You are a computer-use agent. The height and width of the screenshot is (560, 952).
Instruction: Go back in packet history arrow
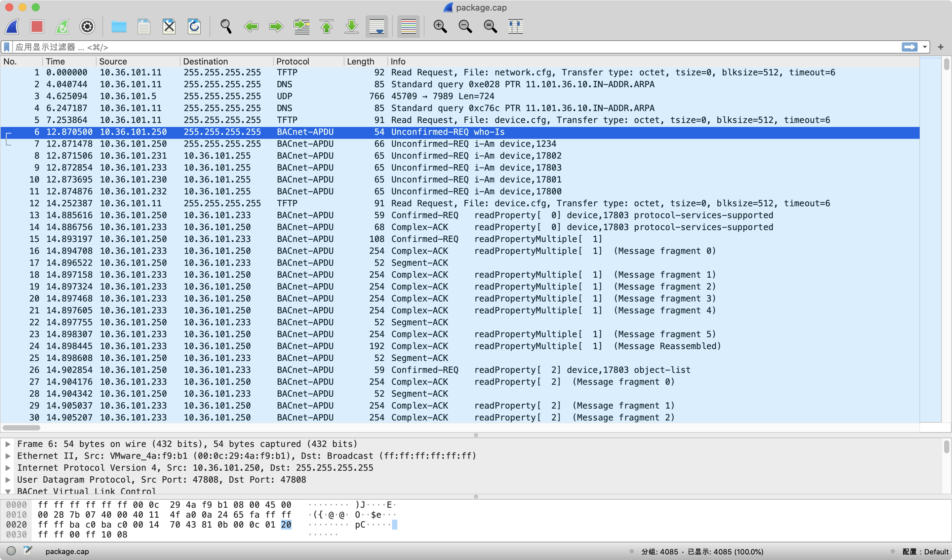click(251, 26)
